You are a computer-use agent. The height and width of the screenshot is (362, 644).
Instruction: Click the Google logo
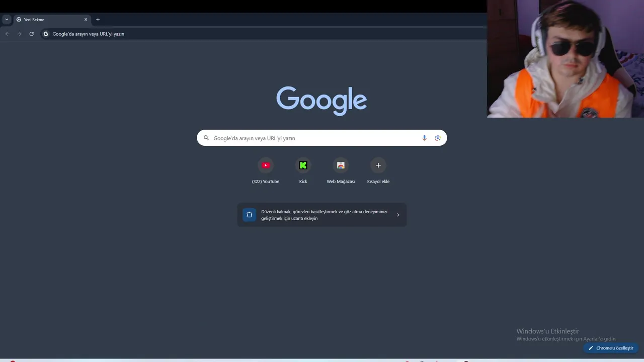[321, 101]
